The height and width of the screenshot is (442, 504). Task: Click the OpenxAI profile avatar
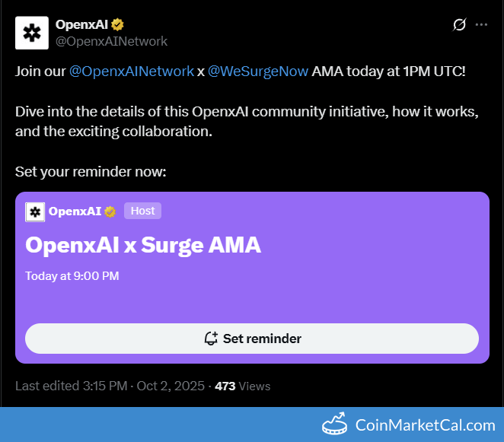click(x=32, y=33)
